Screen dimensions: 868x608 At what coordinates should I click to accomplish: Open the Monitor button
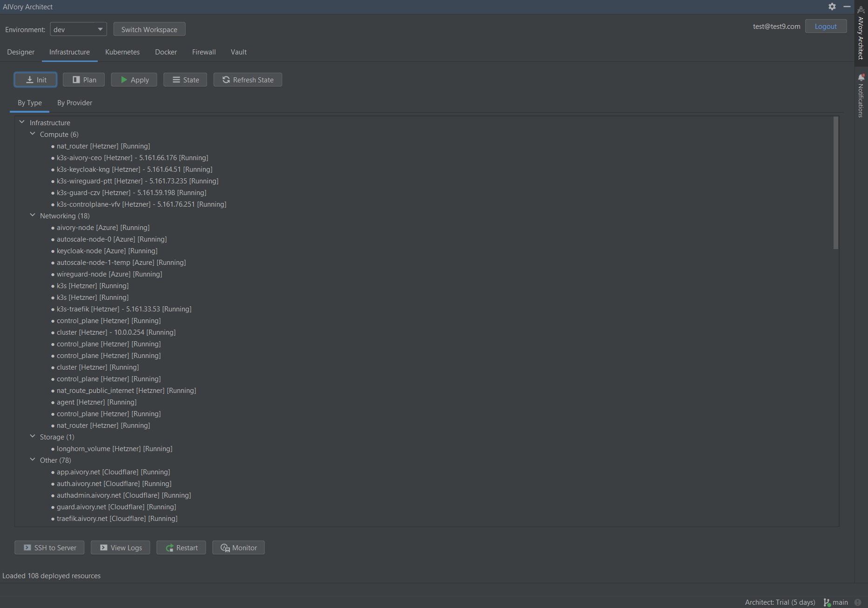[x=239, y=547]
